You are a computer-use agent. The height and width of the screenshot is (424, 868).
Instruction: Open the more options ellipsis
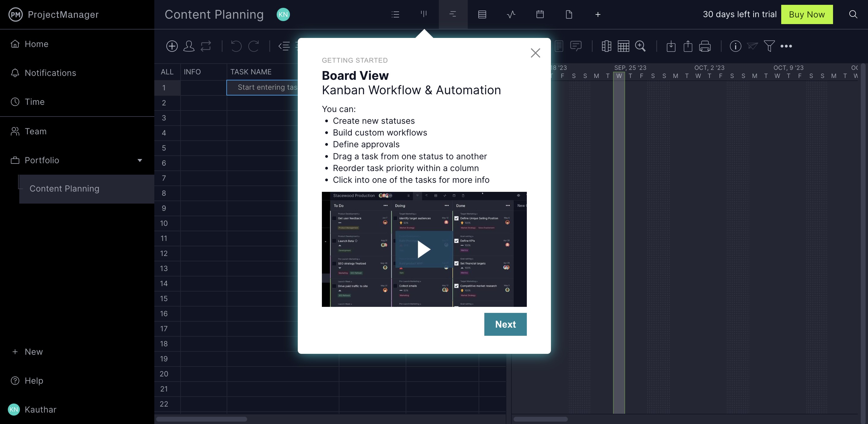786,46
